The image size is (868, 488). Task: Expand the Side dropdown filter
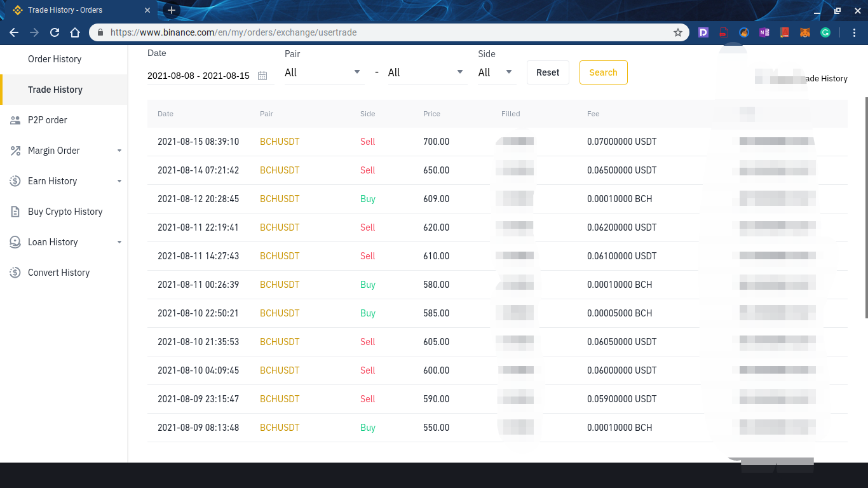coord(496,72)
